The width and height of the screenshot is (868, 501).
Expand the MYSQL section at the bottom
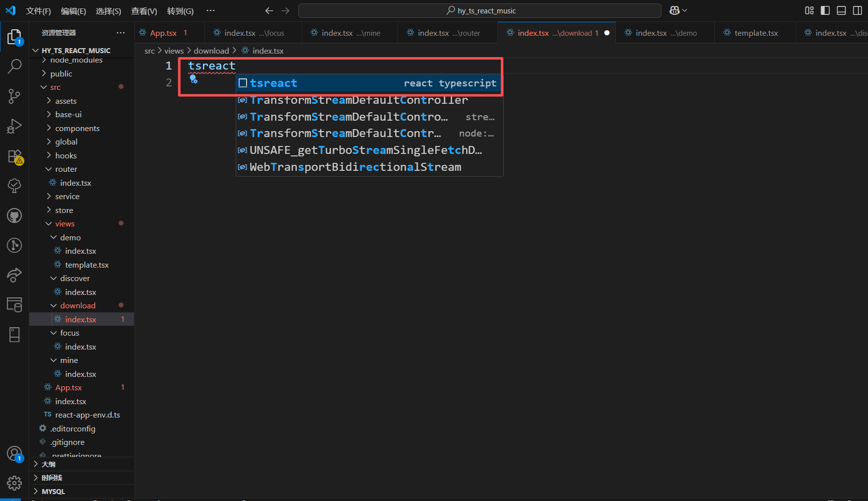pyautogui.click(x=54, y=491)
